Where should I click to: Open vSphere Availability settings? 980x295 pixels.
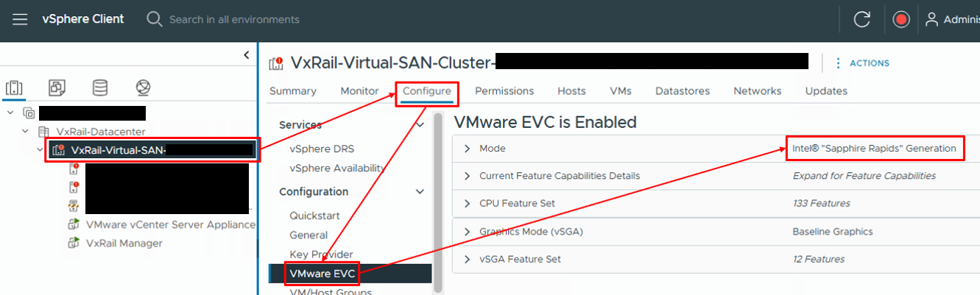click(337, 168)
